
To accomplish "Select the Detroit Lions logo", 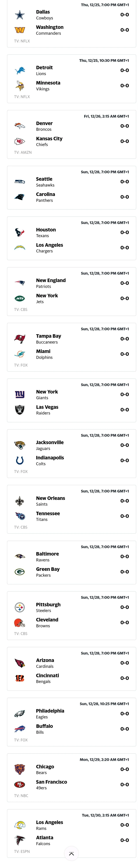I will tap(20, 70).
